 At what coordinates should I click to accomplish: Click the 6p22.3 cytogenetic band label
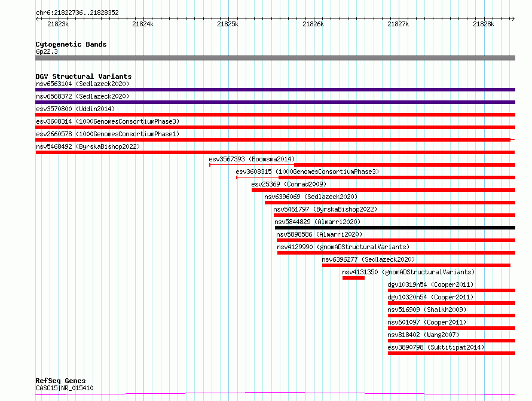point(47,51)
